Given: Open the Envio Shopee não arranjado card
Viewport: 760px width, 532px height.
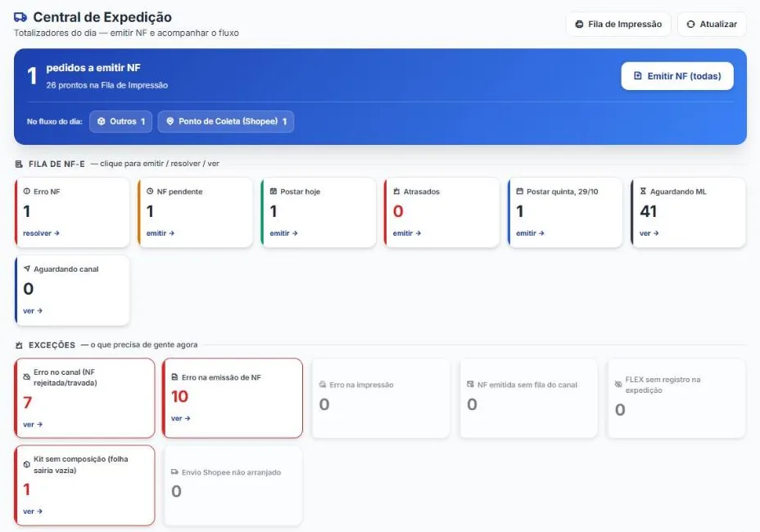Looking at the screenshot, I should click(x=233, y=485).
